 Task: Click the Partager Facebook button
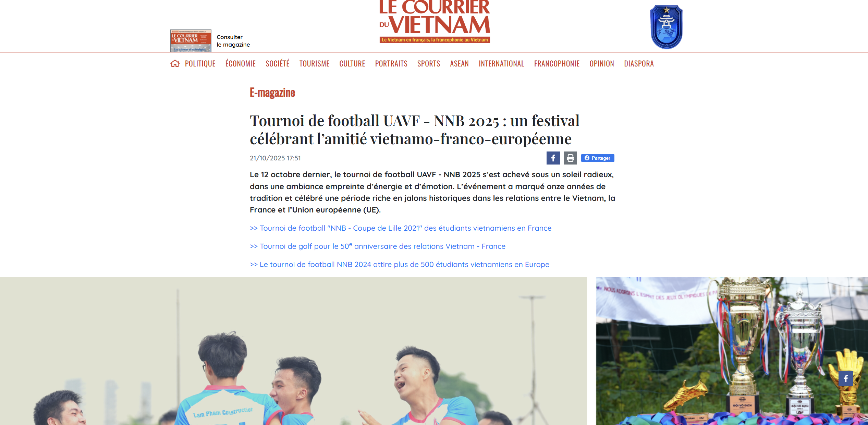[x=598, y=158]
